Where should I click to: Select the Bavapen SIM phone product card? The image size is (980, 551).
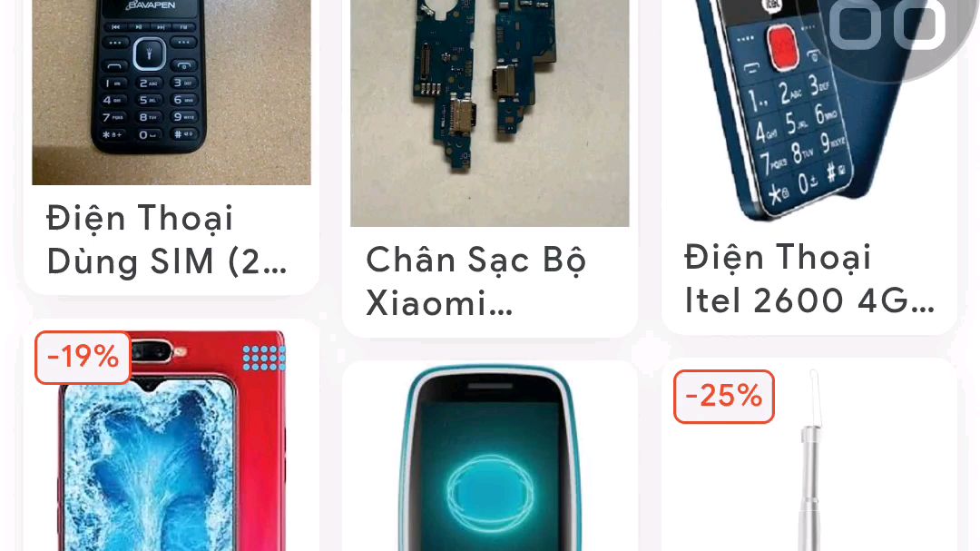click(x=171, y=145)
